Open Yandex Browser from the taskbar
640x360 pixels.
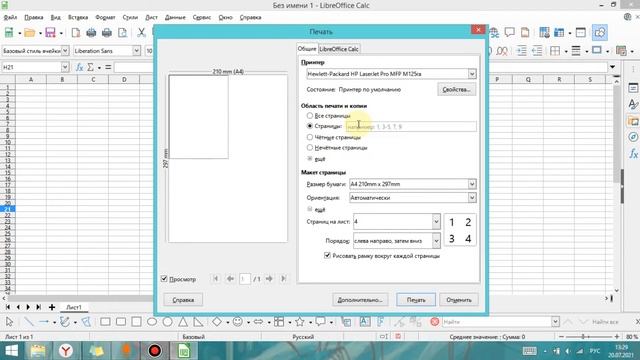(x=66, y=351)
